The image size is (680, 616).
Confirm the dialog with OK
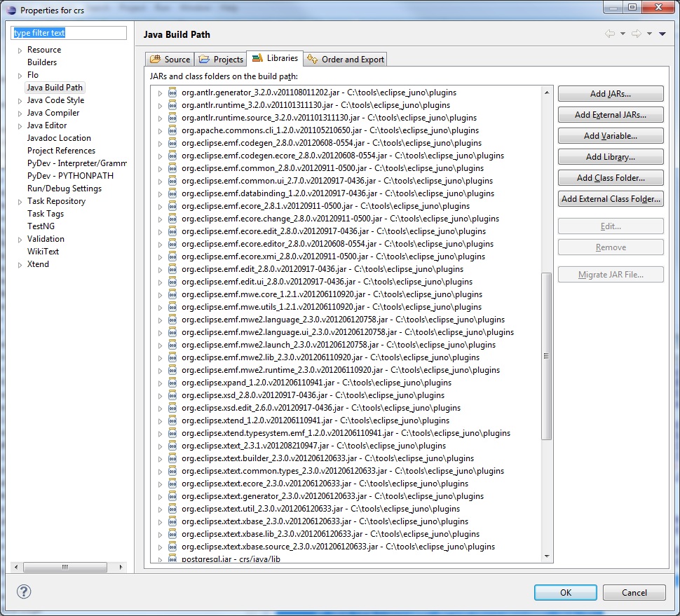566,593
